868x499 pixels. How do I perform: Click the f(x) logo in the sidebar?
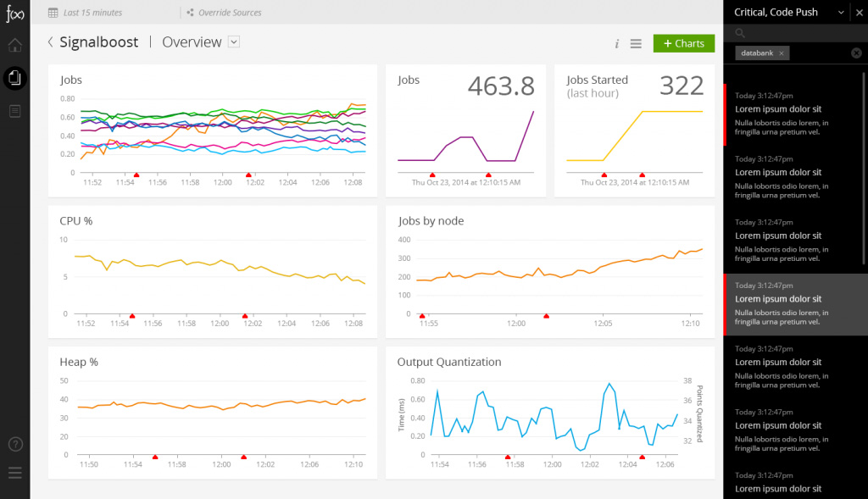click(x=14, y=14)
